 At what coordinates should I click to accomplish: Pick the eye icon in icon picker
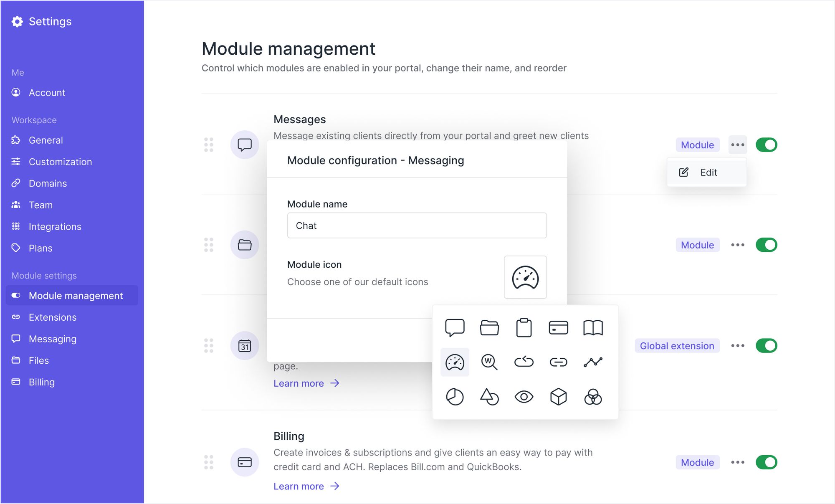click(x=524, y=397)
